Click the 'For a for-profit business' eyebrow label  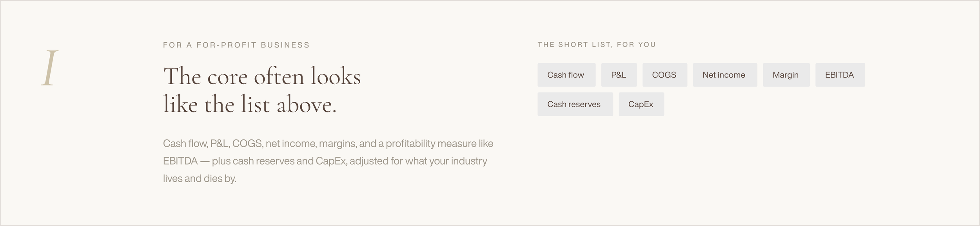236,45
